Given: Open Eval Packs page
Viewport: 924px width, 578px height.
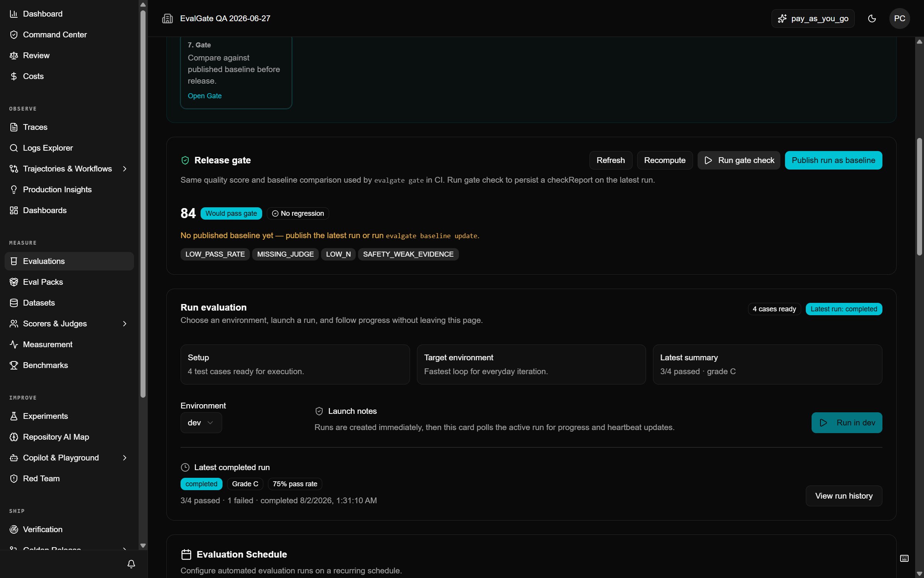Looking at the screenshot, I should pos(69,282).
